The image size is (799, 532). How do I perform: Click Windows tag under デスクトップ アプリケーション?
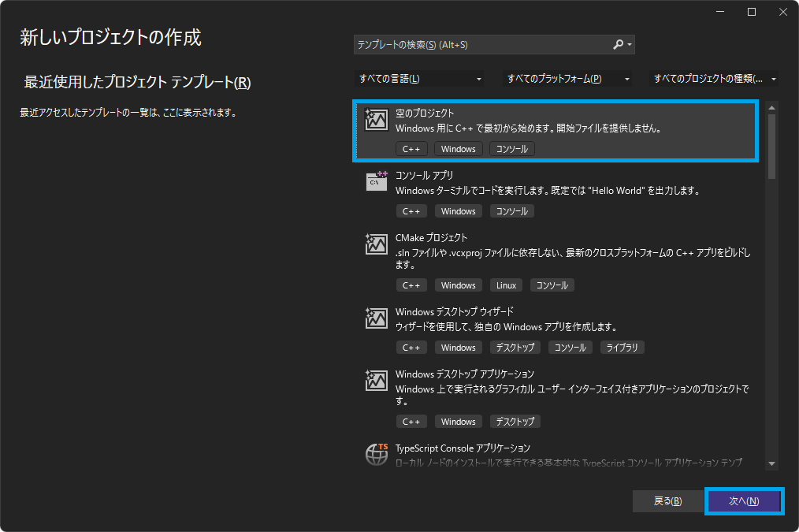(x=458, y=422)
